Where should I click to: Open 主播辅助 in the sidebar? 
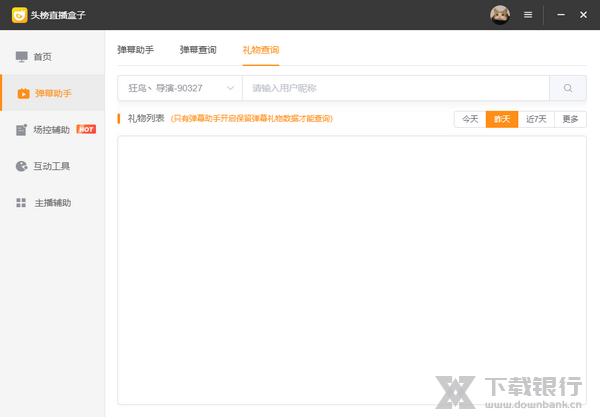coord(52,203)
